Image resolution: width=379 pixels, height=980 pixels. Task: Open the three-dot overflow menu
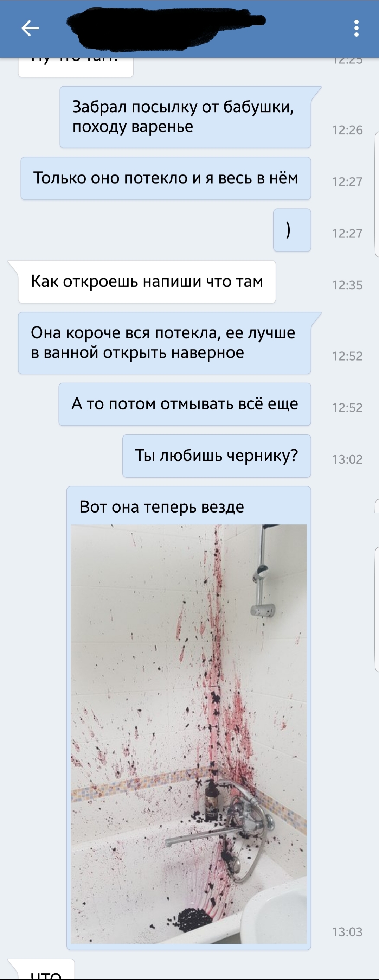pos(356,28)
